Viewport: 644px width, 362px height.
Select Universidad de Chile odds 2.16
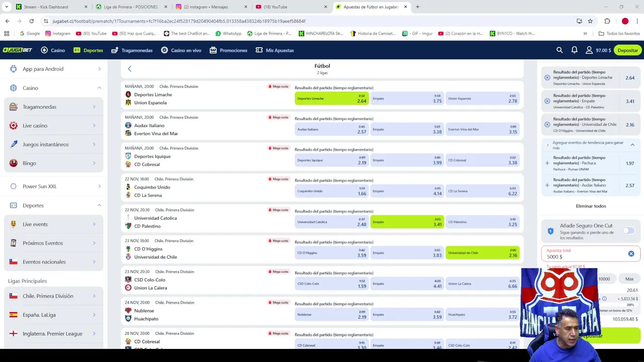coord(482,253)
